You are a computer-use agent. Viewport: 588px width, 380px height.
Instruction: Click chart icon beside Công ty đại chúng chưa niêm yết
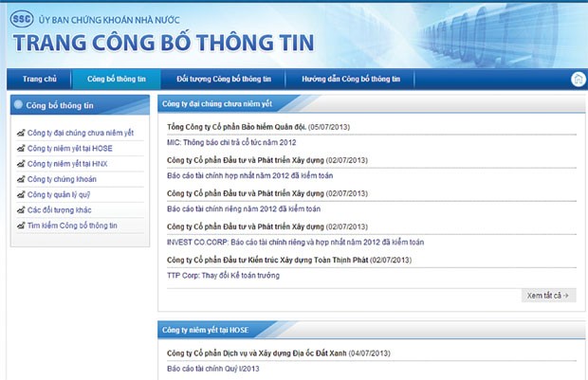tap(21, 133)
